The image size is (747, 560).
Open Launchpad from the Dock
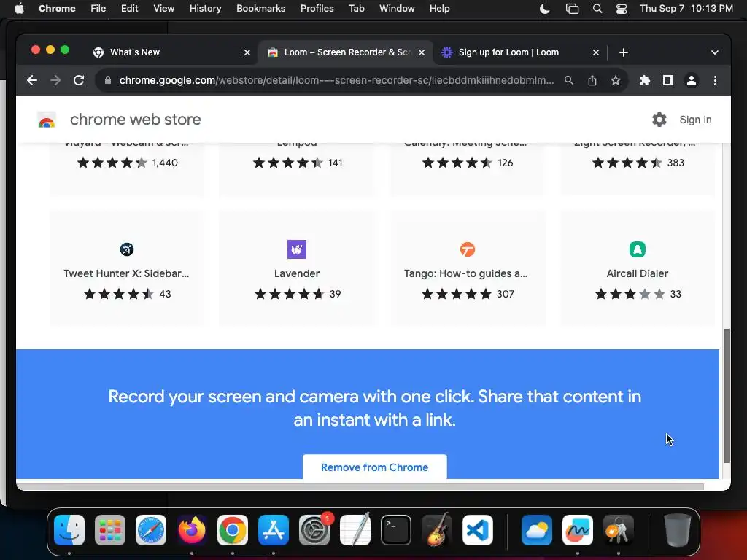110,530
